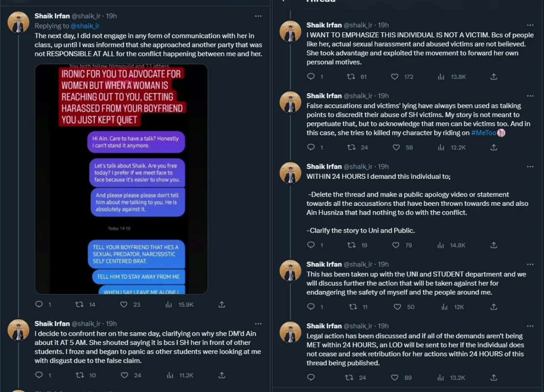Open more options menu on the screenshot tweet
The width and height of the screenshot is (544, 392).
click(x=258, y=16)
